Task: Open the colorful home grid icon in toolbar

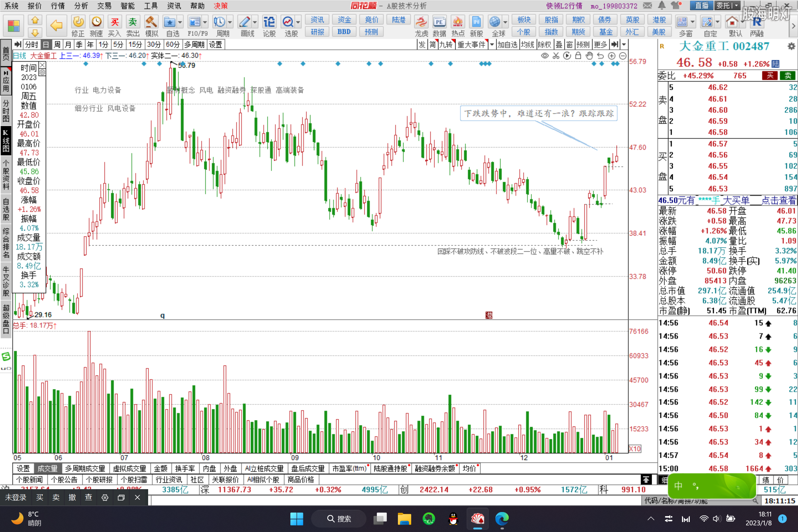Action: 14,26
